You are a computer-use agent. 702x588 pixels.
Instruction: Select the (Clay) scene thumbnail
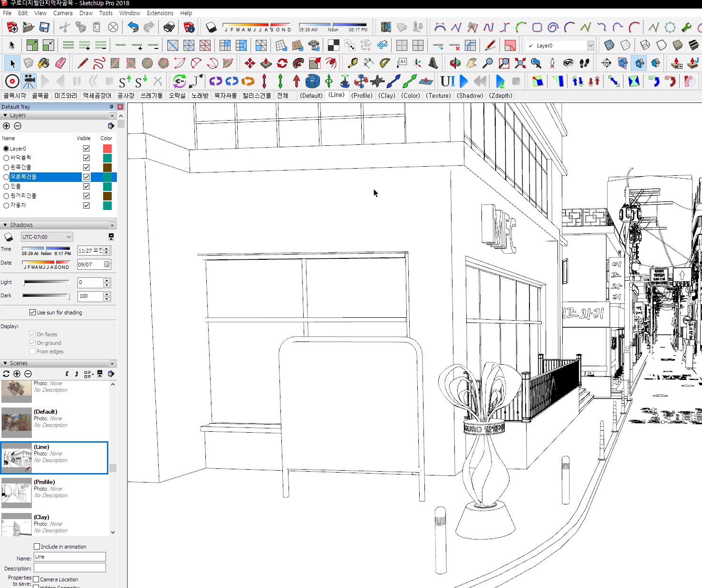[x=17, y=524]
